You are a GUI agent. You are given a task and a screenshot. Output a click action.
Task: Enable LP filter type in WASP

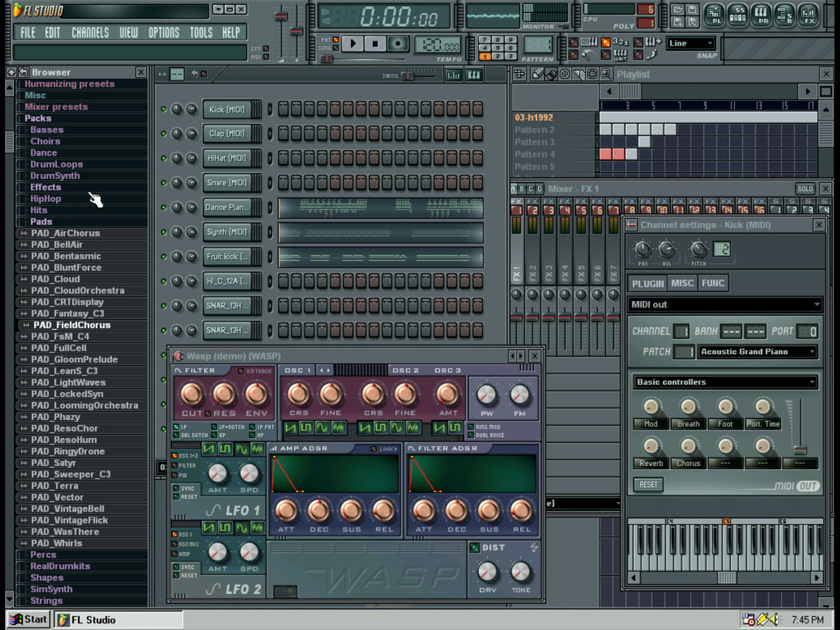(x=176, y=427)
